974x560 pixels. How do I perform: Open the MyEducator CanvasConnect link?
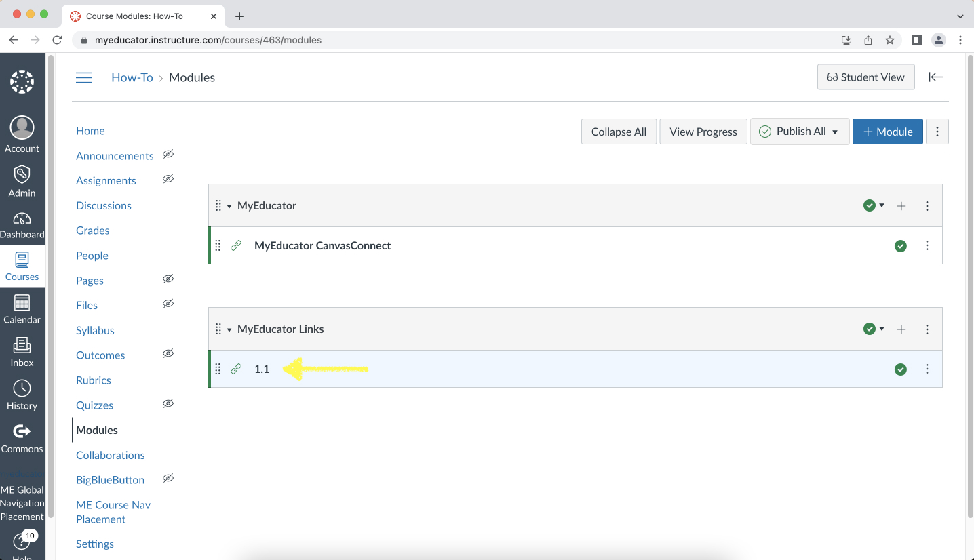322,245
